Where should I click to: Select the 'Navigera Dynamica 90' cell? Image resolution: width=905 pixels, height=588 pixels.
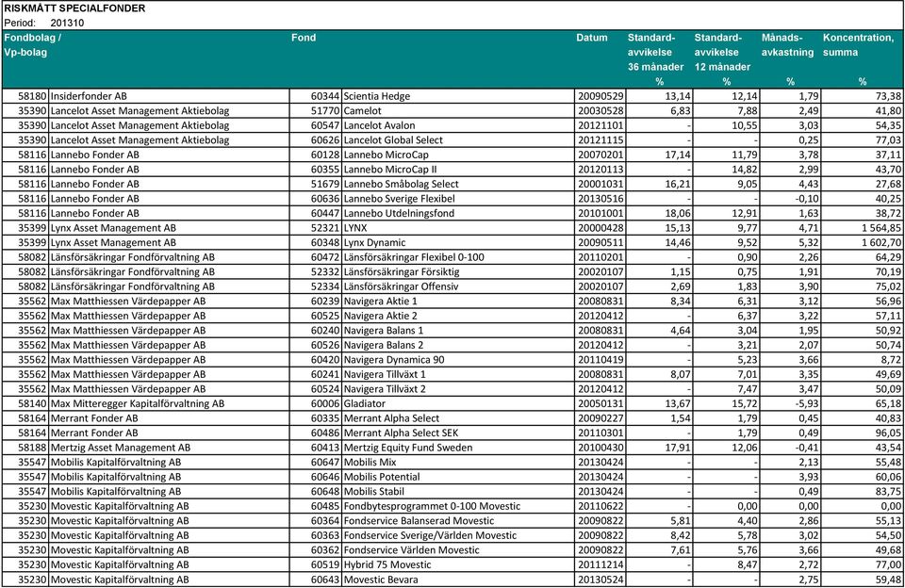pos(458,360)
